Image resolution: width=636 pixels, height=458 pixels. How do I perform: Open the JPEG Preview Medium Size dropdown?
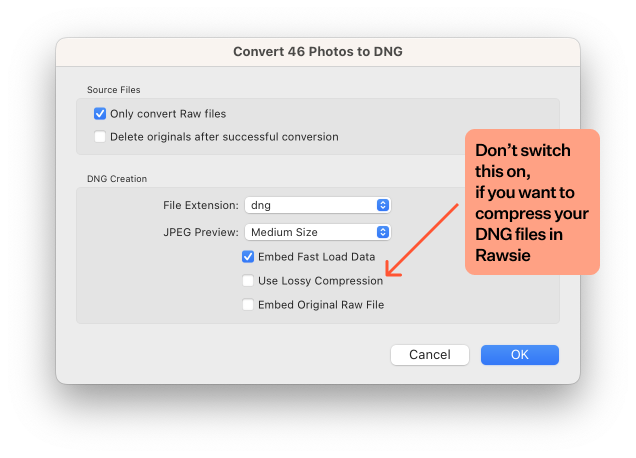pos(318,232)
